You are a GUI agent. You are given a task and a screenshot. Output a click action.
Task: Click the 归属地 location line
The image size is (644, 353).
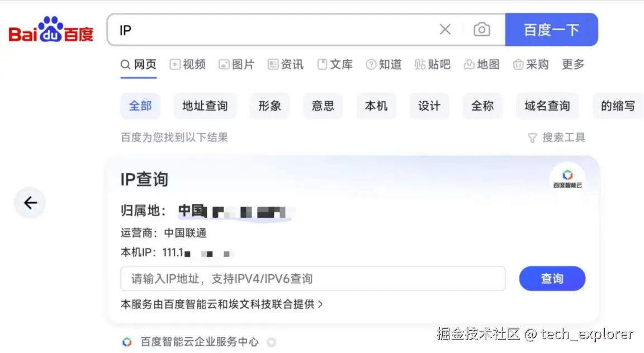pyautogui.click(x=207, y=211)
